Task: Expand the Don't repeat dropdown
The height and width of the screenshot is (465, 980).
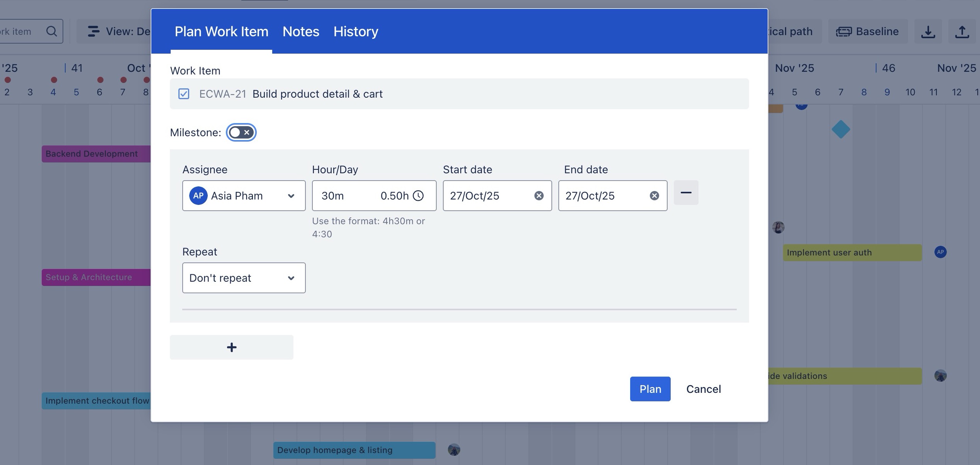Action: tap(244, 278)
